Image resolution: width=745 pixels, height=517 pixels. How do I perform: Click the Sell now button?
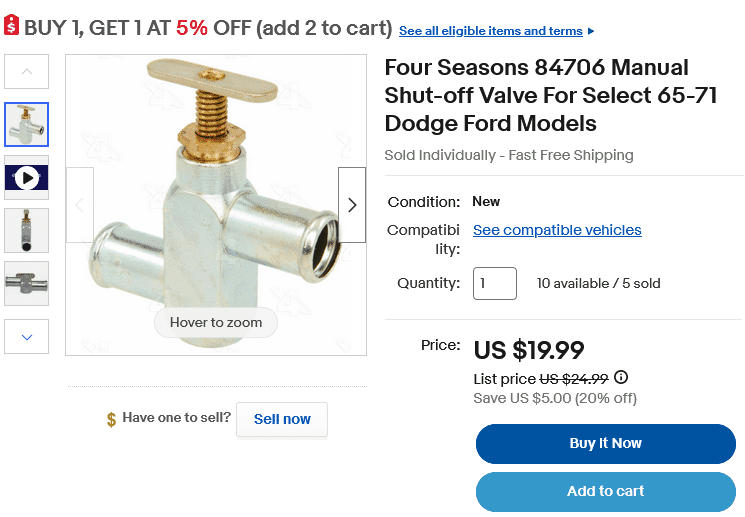tap(282, 419)
